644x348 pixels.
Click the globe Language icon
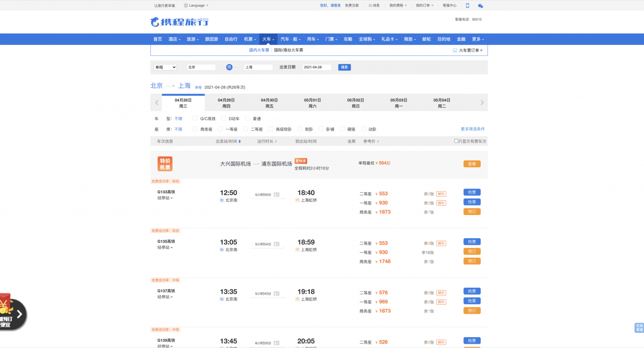pyautogui.click(x=186, y=6)
